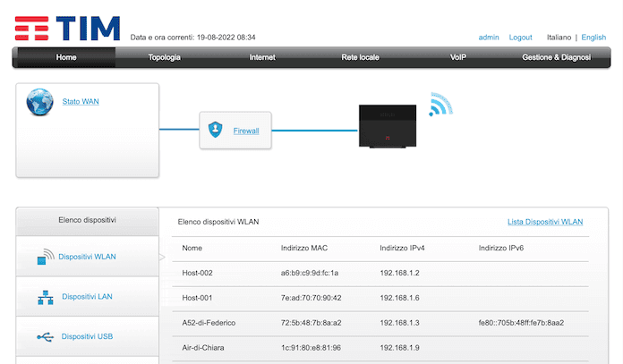Viewport: 623px width, 364px height.
Task: Select Dispositivi LAN in device list
Action: click(x=87, y=297)
